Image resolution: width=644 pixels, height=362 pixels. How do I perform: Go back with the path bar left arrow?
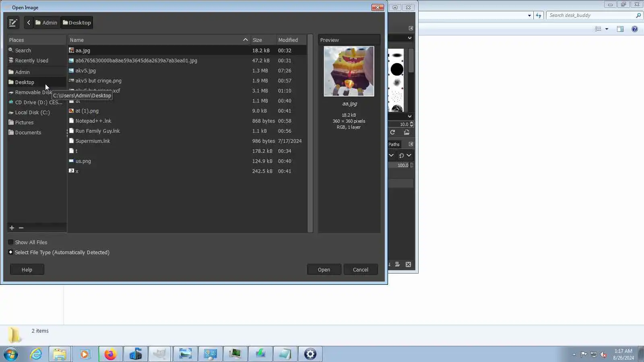[29, 23]
